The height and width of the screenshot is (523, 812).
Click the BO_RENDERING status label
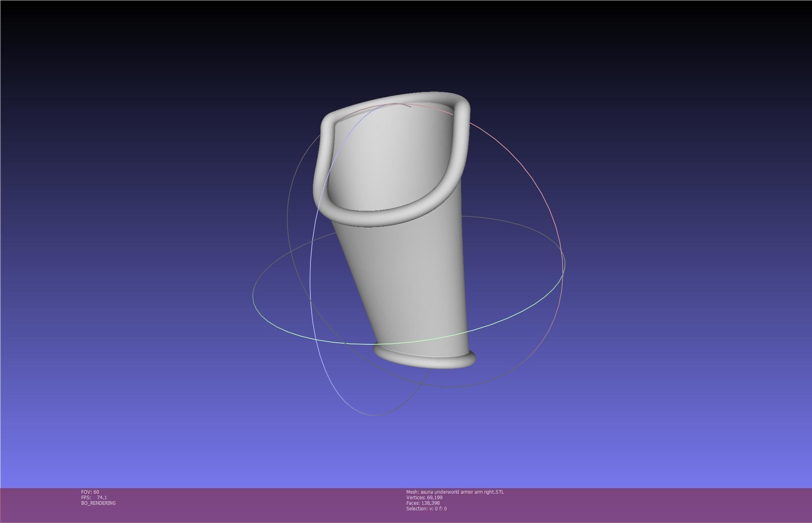pos(98,503)
